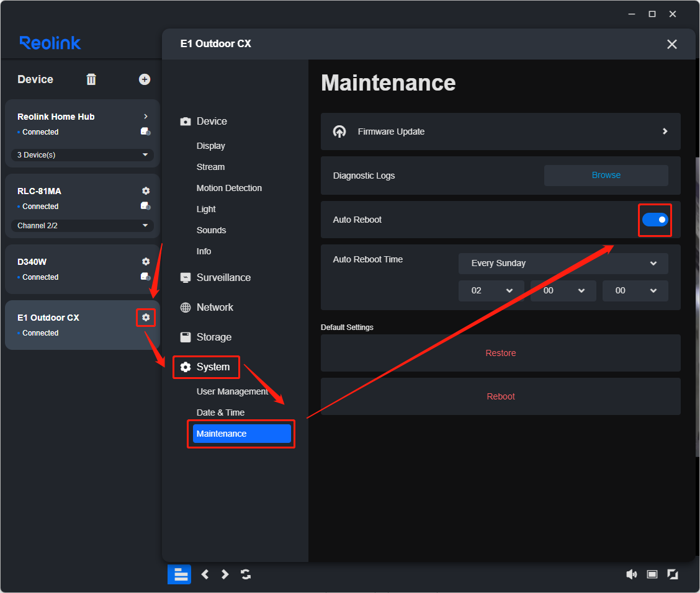This screenshot has height=593, width=700.
Task: Add a new device with plus icon
Action: pyautogui.click(x=144, y=79)
